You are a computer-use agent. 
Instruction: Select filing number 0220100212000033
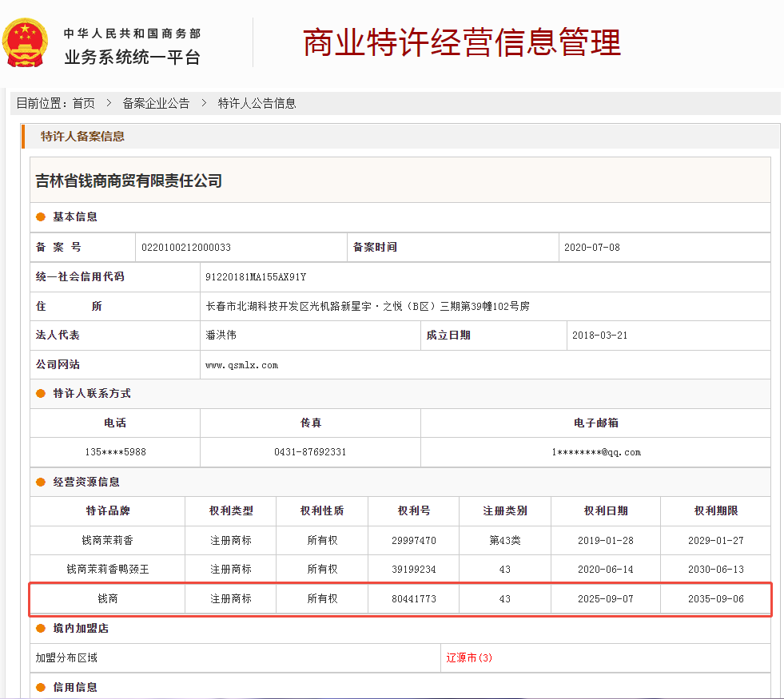click(x=186, y=248)
